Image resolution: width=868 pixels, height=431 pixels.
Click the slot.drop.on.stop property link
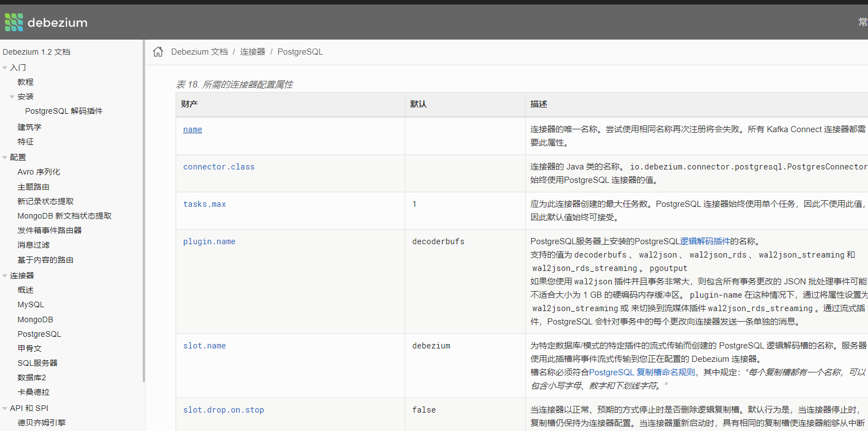(x=224, y=410)
